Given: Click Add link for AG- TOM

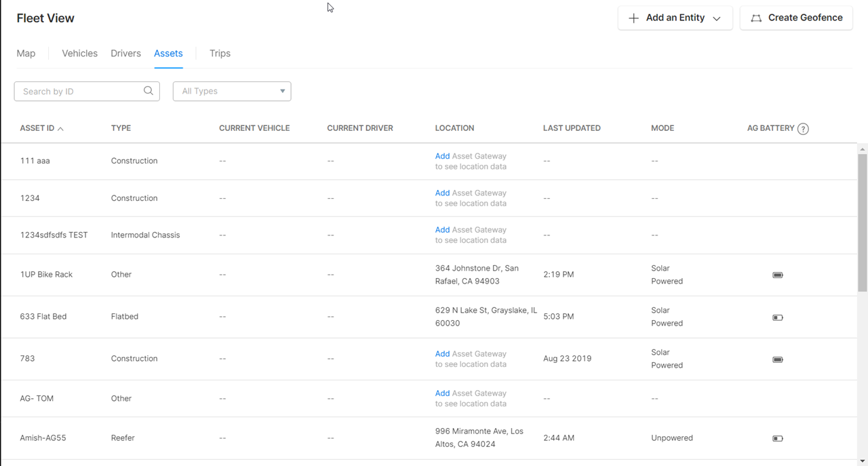Looking at the screenshot, I should click(442, 393).
